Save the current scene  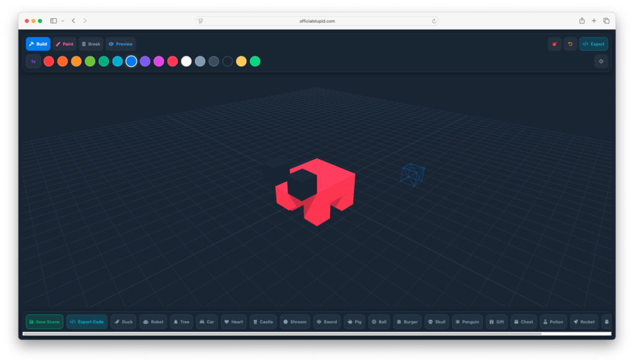pos(44,321)
